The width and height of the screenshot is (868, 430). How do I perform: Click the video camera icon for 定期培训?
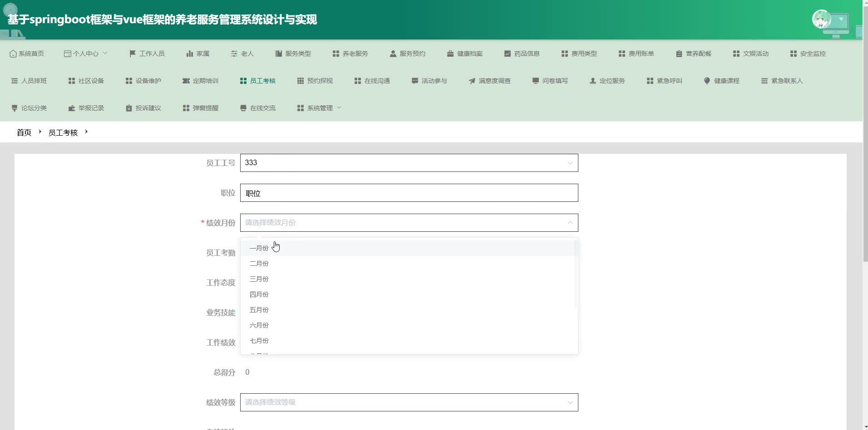[x=186, y=81]
